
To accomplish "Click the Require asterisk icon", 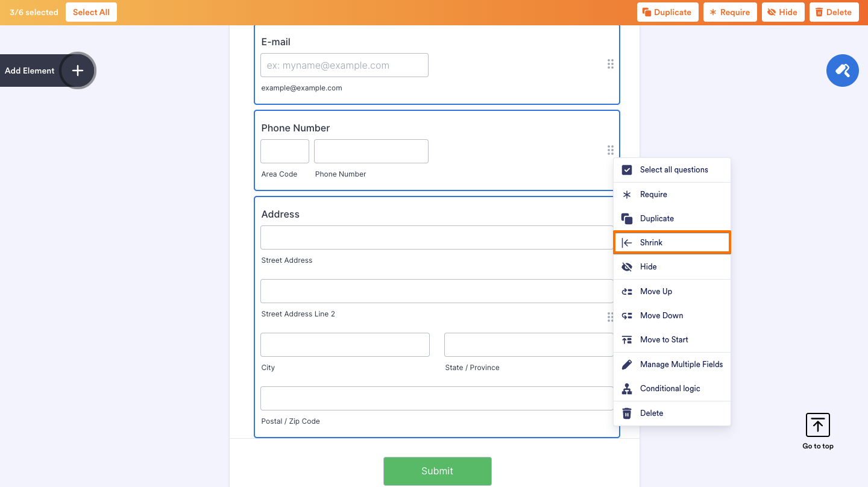I will click(714, 11).
